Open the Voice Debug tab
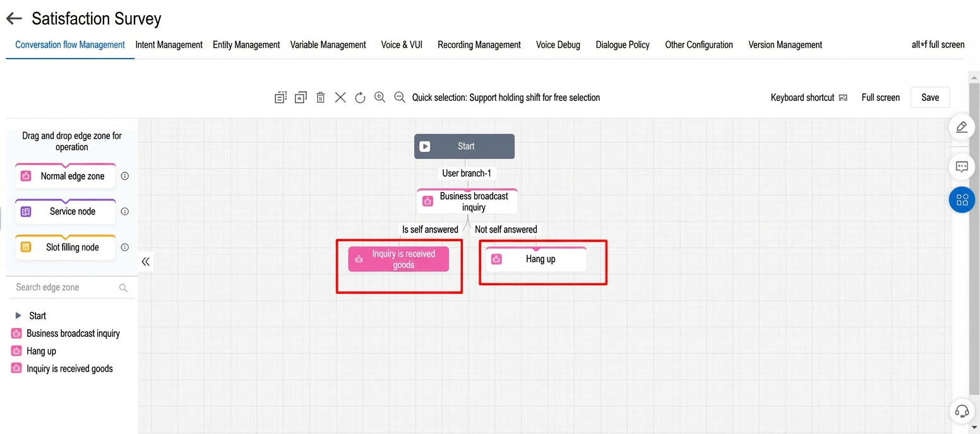This screenshot has width=980, height=434. (x=558, y=45)
